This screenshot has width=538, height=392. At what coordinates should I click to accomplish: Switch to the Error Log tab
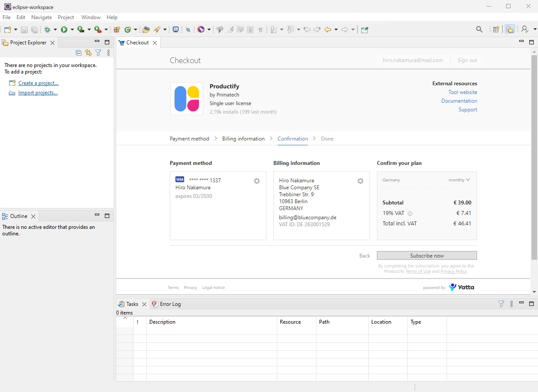pos(170,304)
